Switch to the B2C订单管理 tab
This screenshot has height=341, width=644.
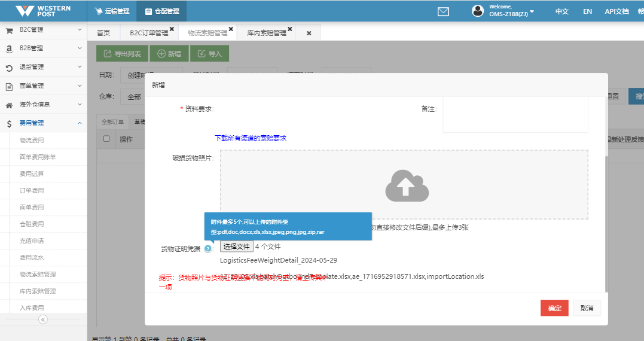click(149, 33)
